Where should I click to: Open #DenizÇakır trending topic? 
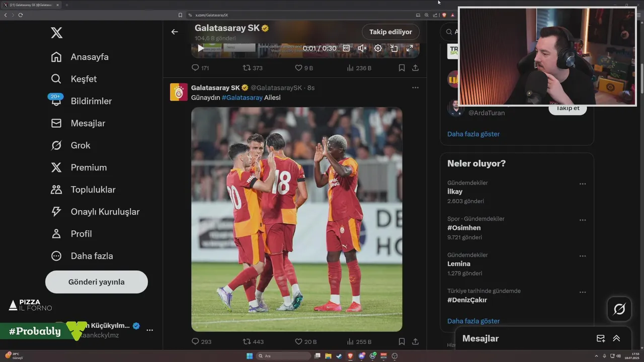tap(467, 300)
